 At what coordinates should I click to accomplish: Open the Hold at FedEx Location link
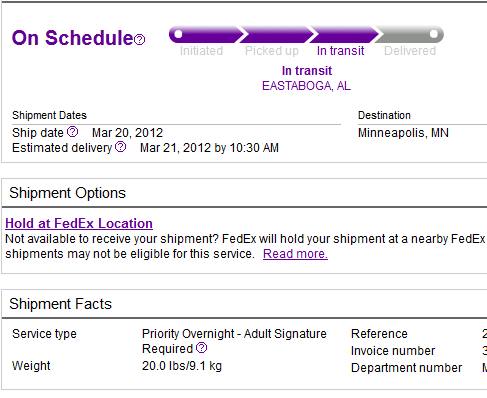coord(79,223)
